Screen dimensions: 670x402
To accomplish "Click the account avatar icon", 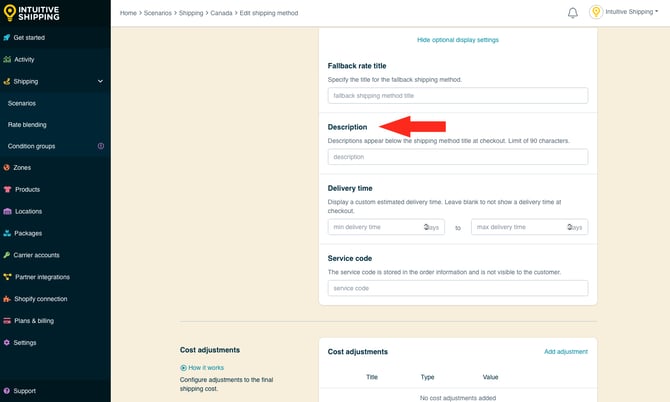I will pyautogui.click(x=596, y=12).
